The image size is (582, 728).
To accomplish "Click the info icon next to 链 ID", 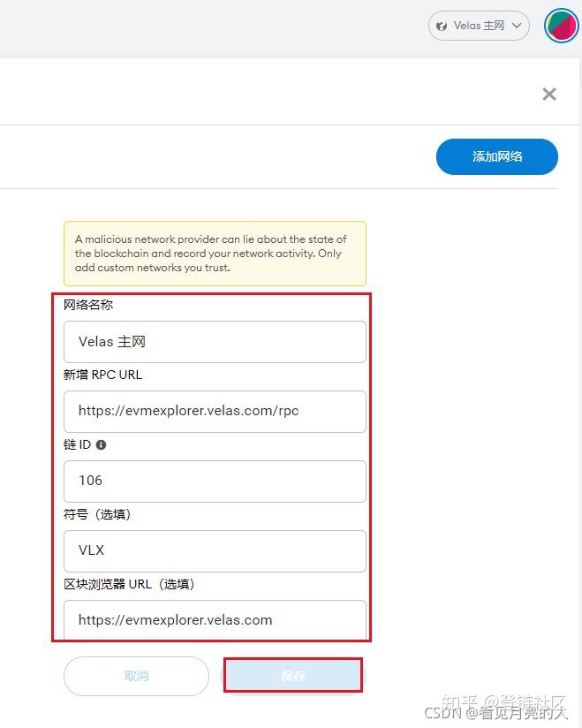I will (x=101, y=444).
